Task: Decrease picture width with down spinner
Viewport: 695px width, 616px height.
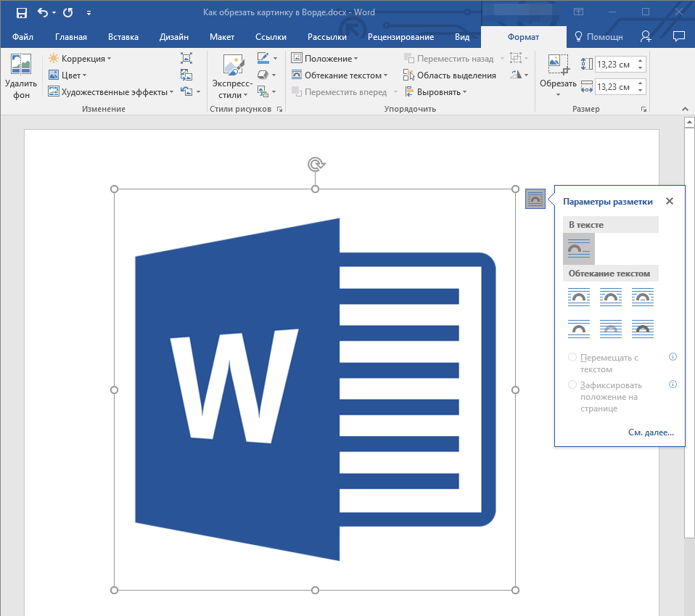Action: point(641,91)
